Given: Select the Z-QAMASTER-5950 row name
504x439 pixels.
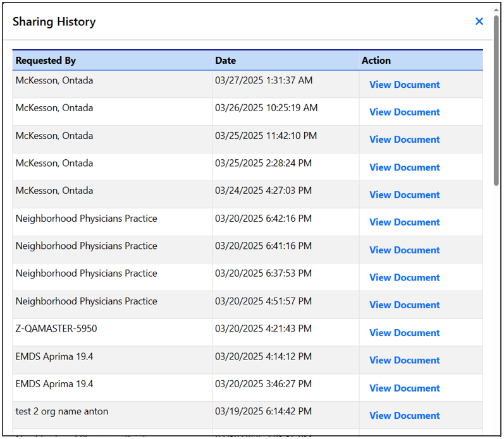Looking at the screenshot, I should coord(56,328).
